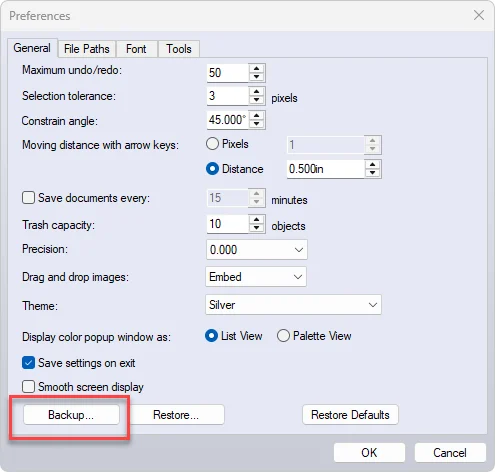Decrease Constrain angle with down arrow
The width and height of the screenshot is (495, 472).
point(256,124)
